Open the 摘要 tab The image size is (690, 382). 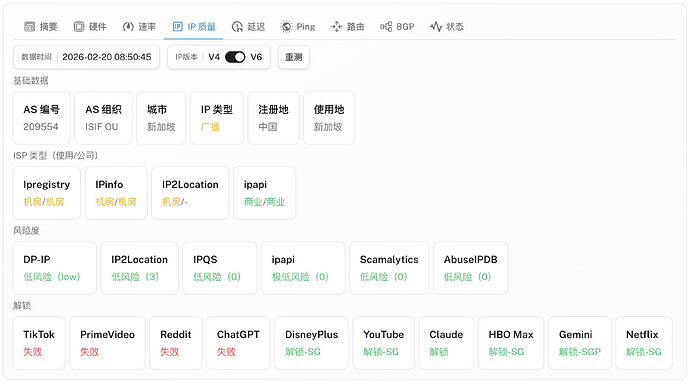(41, 27)
